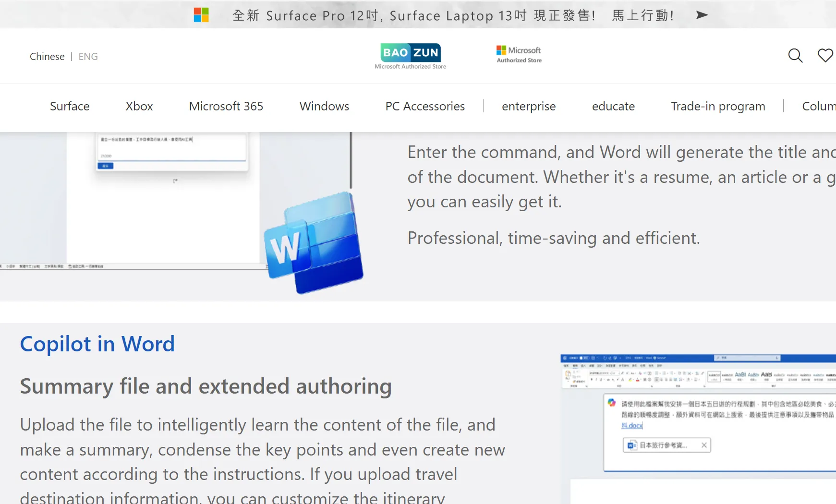Screen dimensions: 836x504
Task: Click the search magnifier icon
Action: (795, 56)
